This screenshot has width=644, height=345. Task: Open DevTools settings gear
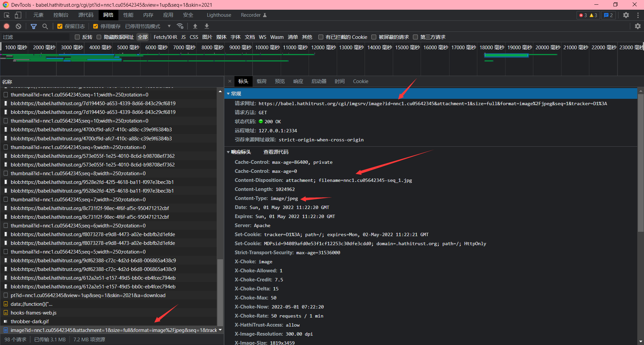626,15
